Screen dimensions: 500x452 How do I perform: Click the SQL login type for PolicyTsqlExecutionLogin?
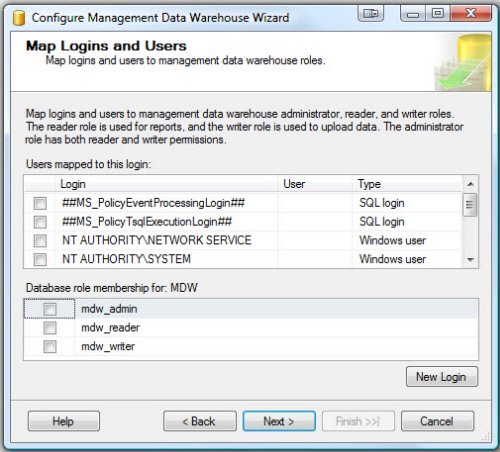point(382,222)
